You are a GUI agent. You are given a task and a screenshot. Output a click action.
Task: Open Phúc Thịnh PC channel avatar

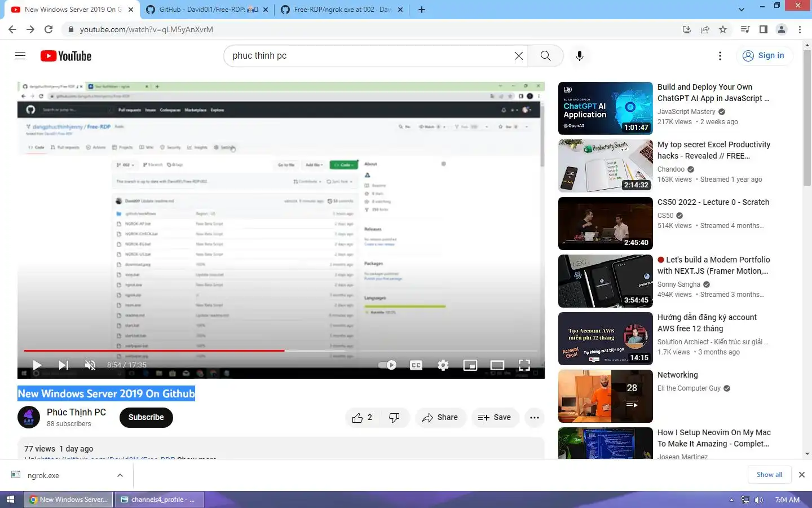29,417
